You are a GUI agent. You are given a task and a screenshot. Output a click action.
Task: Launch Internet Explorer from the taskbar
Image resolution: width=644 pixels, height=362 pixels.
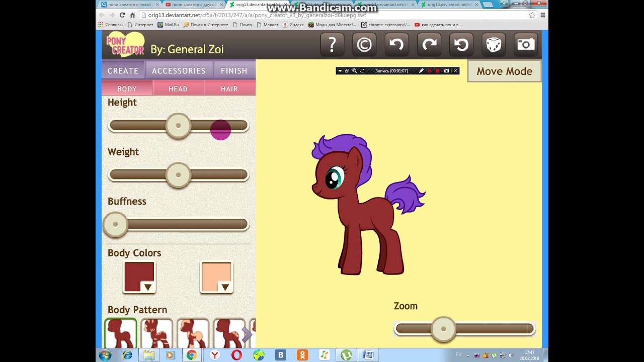click(x=127, y=355)
